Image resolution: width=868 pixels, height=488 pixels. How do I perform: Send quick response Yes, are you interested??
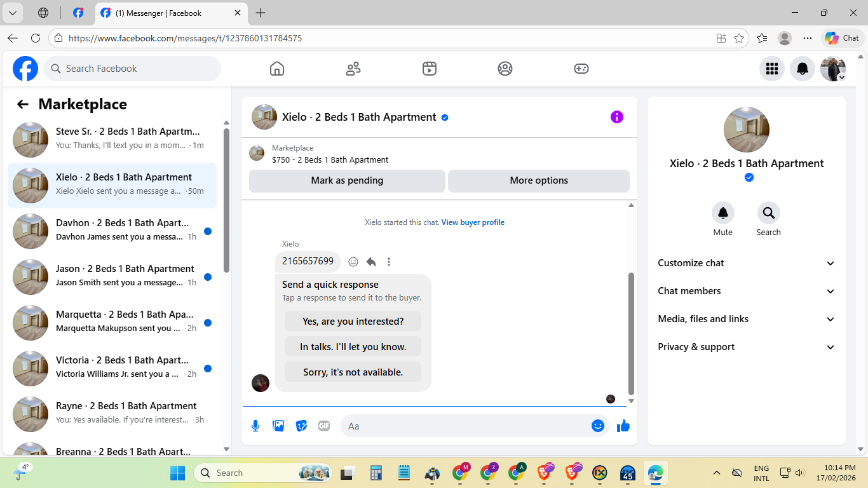353,322
